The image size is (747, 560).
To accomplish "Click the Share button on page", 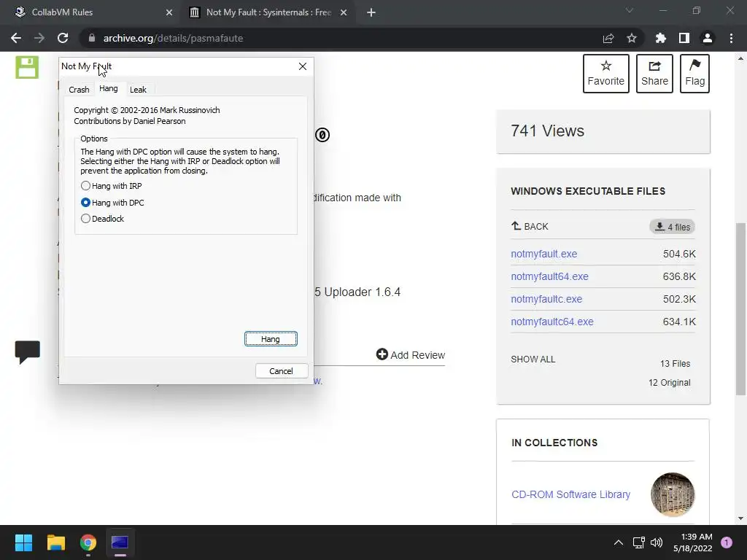I will tap(654, 74).
